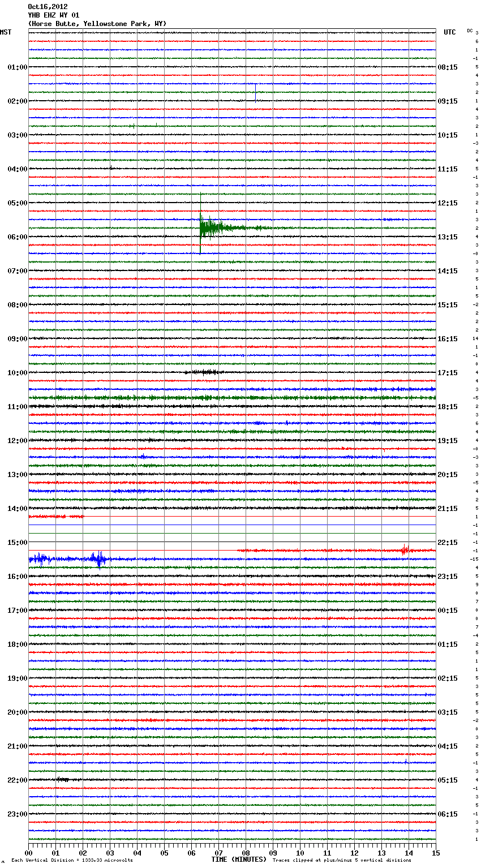Select the 23:00 MST row label
Screen dimensions: 481x868
[18, 814]
